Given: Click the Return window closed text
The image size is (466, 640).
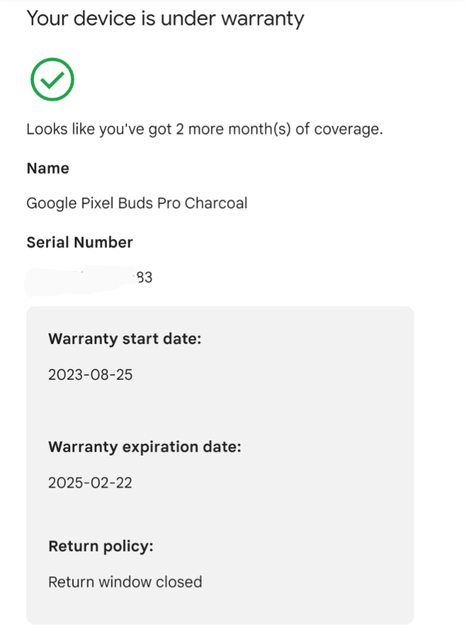Looking at the screenshot, I should (125, 582).
